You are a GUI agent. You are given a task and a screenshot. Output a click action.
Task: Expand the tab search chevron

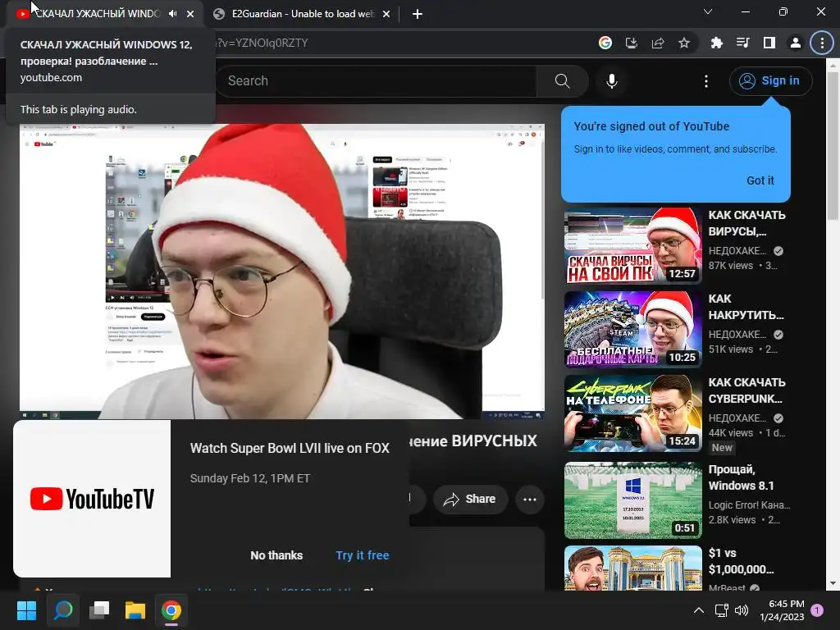coord(708,11)
